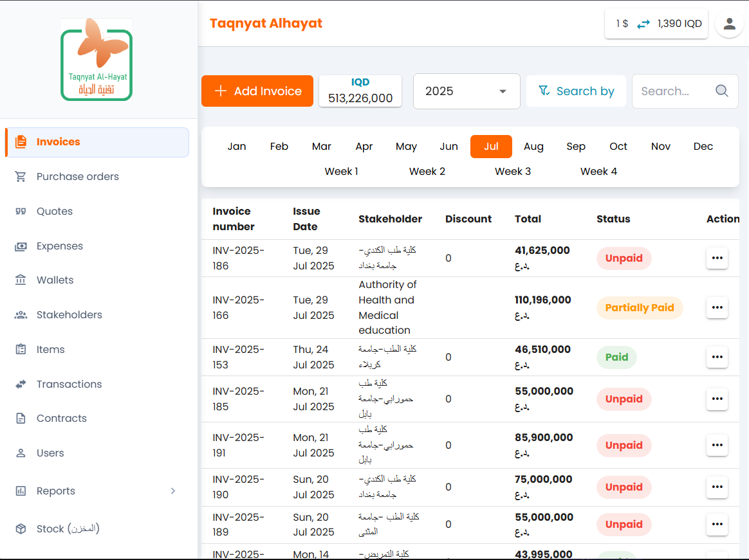Select the Wallets bank icon

click(21, 280)
